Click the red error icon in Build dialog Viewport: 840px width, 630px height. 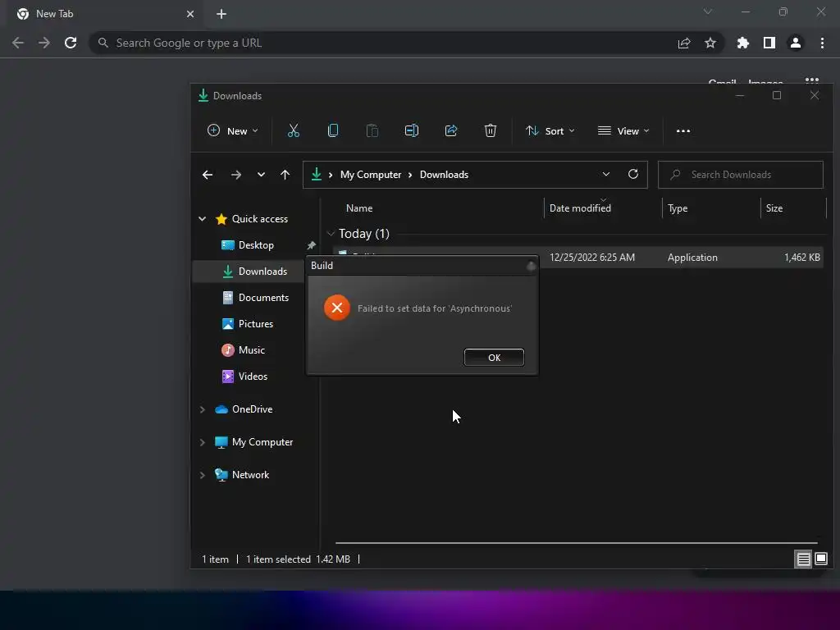click(x=337, y=308)
